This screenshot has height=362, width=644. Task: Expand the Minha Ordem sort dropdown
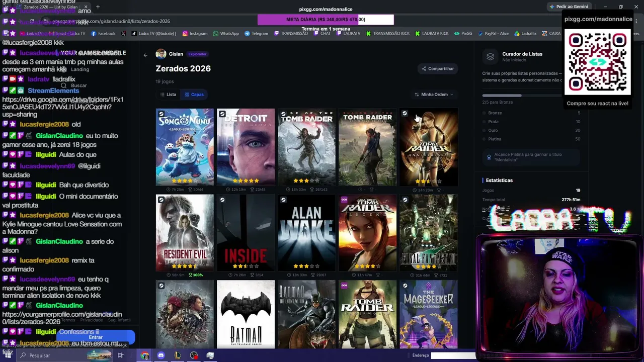click(x=434, y=95)
